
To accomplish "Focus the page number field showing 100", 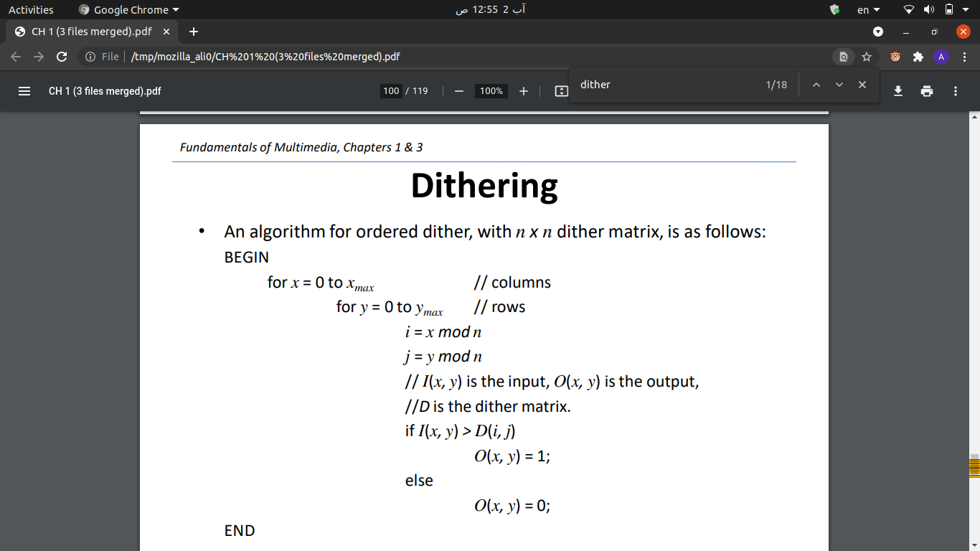I will click(x=391, y=91).
